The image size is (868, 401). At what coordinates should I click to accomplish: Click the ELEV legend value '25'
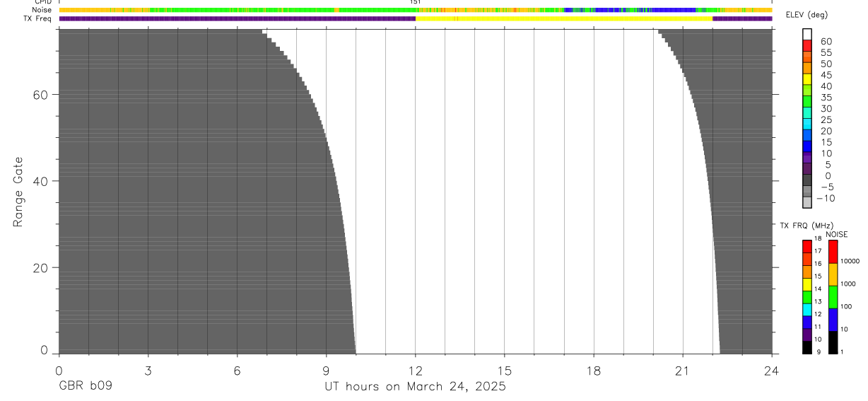pyautogui.click(x=826, y=120)
